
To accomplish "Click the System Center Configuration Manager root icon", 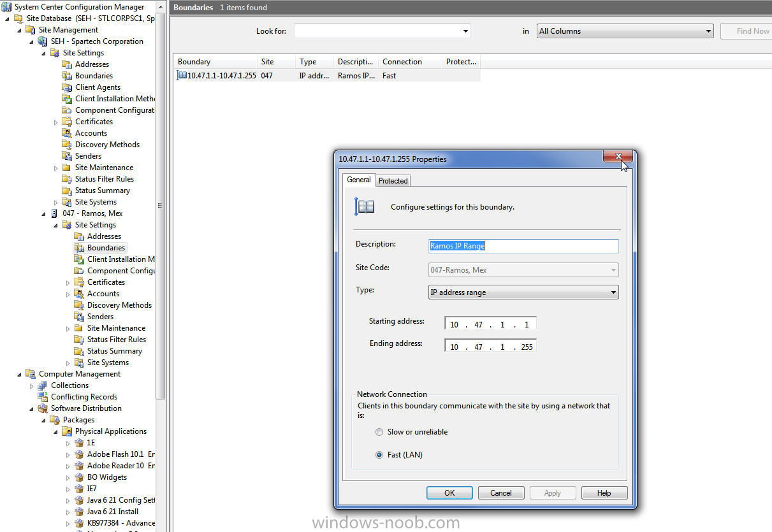I will click(x=6, y=7).
